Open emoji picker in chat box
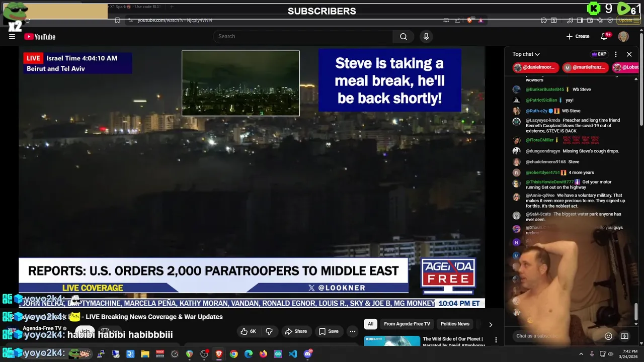 608,336
